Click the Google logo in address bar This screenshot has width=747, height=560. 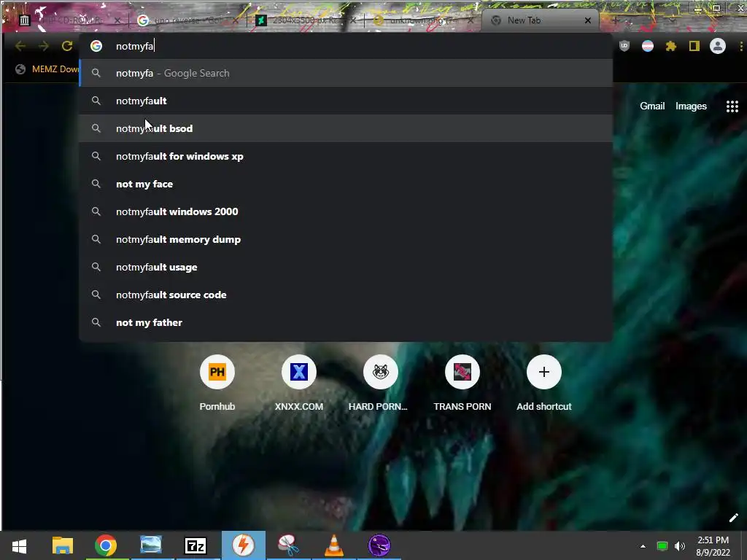pos(96,46)
